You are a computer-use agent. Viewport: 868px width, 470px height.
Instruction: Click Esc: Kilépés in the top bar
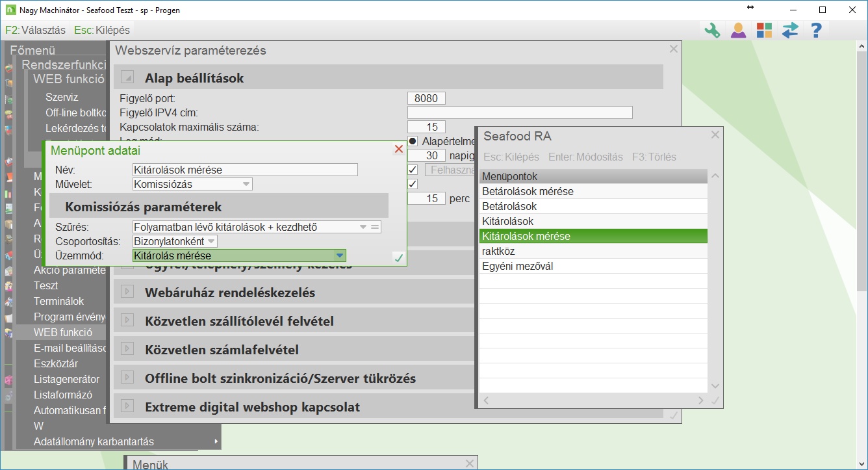[102, 30]
